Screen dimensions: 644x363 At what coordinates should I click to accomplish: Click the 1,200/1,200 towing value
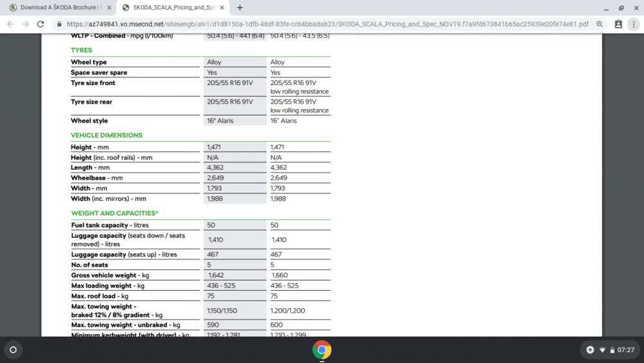point(287,311)
